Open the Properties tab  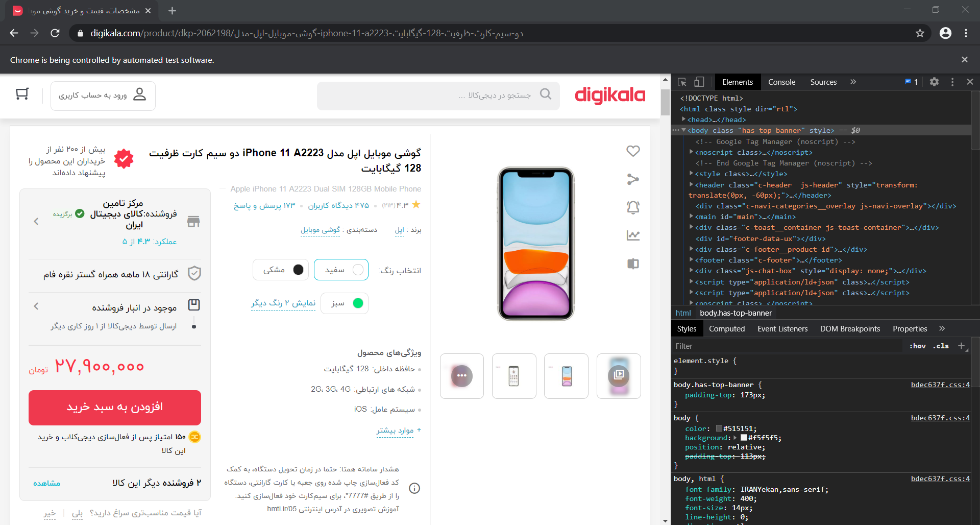pyautogui.click(x=910, y=329)
